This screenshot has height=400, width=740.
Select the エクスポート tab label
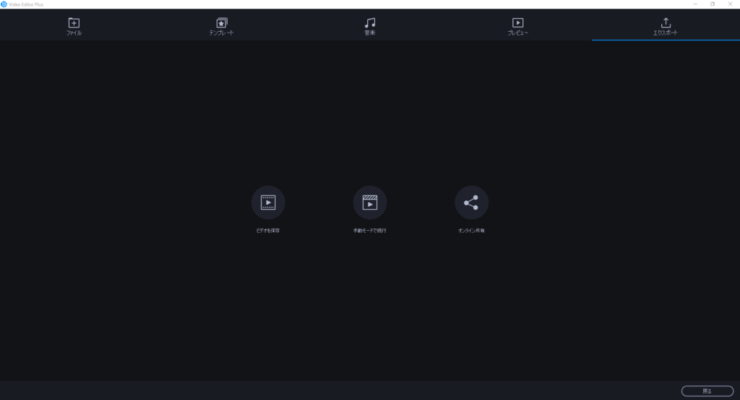666,33
